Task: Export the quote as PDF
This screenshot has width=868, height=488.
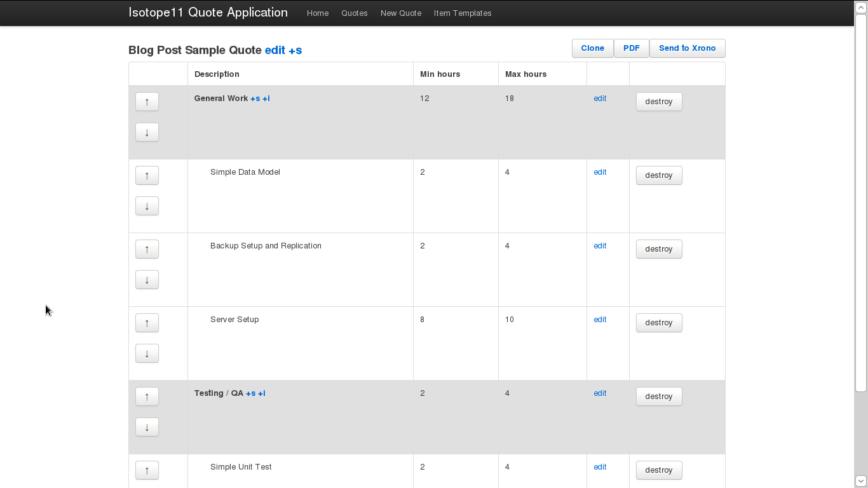Action: tap(631, 48)
